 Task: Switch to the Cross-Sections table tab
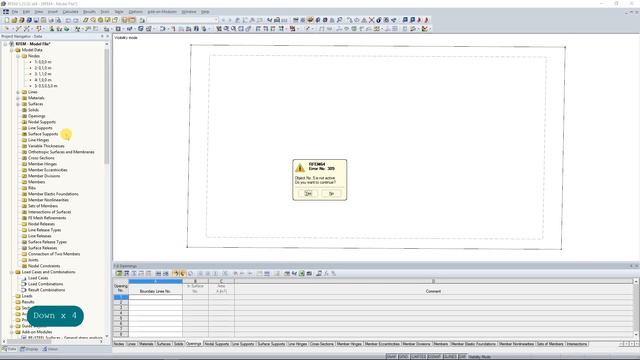(322, 344)
